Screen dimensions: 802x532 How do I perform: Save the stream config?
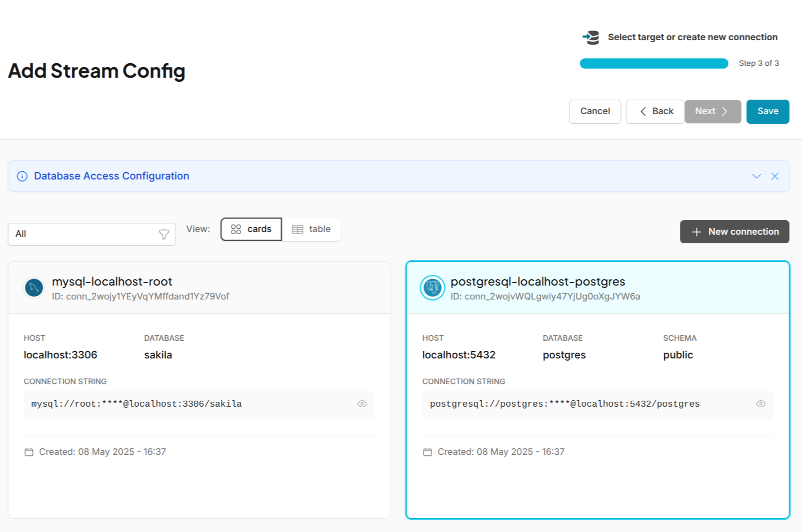(x=767, y=111)
